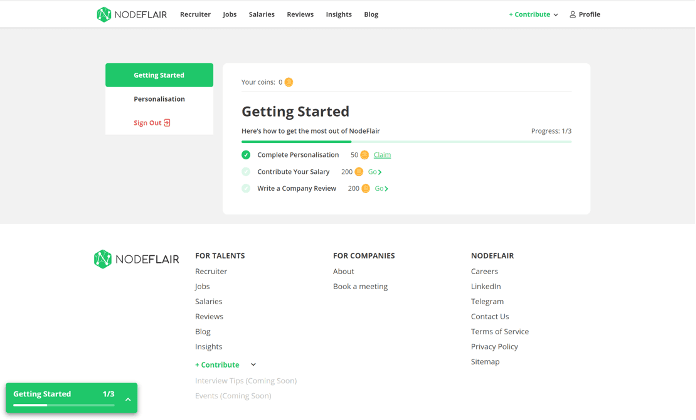Image resolution: width=696 pixels, height=420 pixels.
Task: Select the Getting Started sidebar tab
Action: click(159, 75)
